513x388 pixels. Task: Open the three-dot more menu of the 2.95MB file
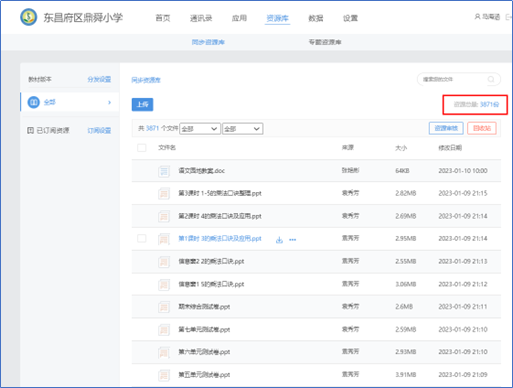click(x=293, y=240)
